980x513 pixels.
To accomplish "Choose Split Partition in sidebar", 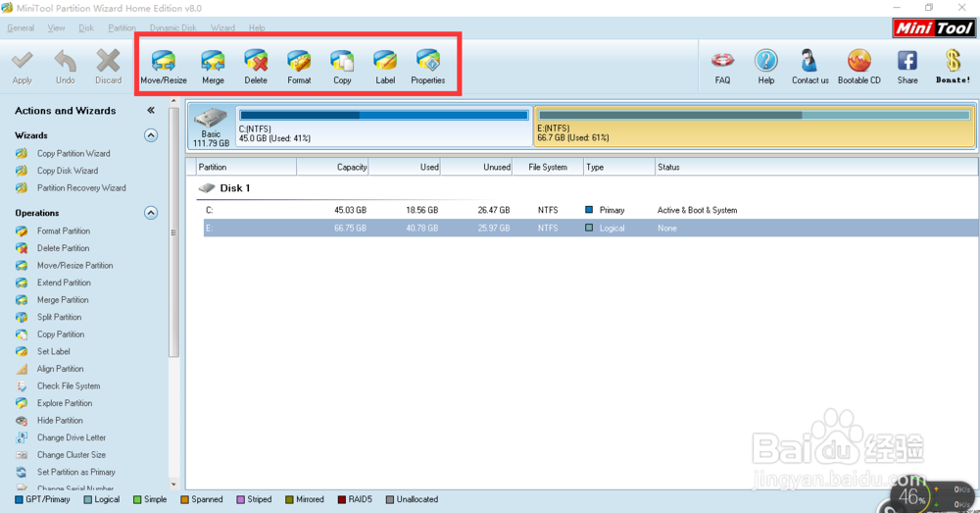I will coord(59,317).
